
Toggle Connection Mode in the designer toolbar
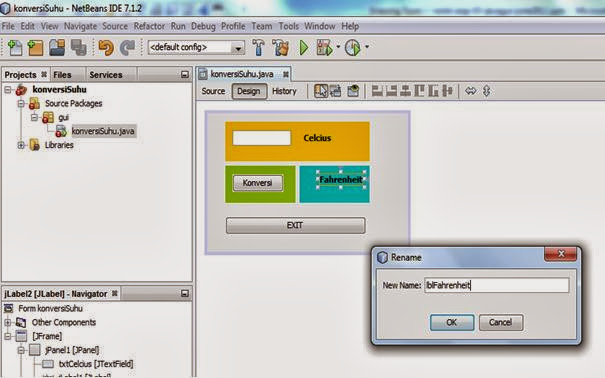[336, 91]
